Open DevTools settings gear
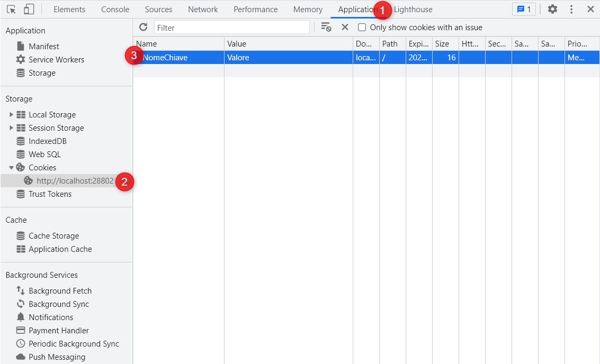This screenshot has height=364, width=600. (552, 10)
